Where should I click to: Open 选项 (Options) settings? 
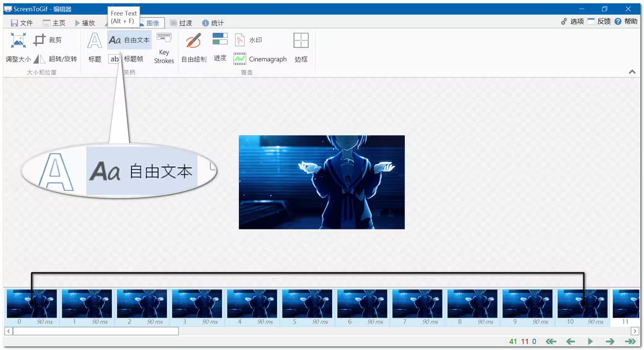[572, 22]
